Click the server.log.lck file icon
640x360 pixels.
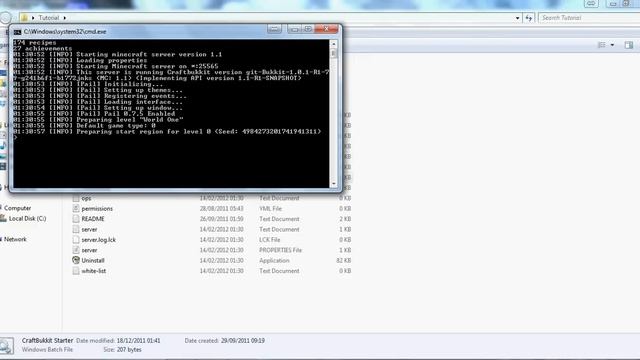click(x=76, y=240)
